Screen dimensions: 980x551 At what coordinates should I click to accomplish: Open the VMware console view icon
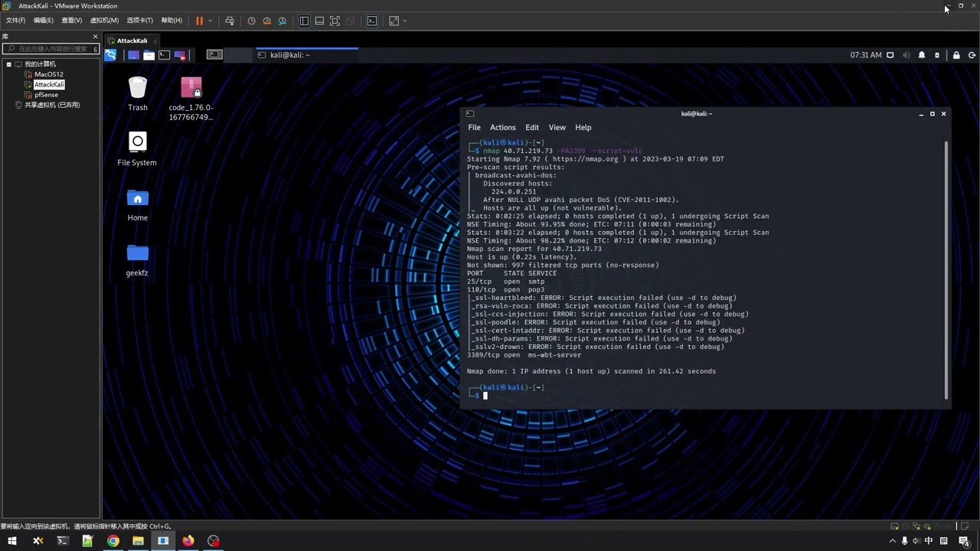pyautogui.click(x=372, y=21)
